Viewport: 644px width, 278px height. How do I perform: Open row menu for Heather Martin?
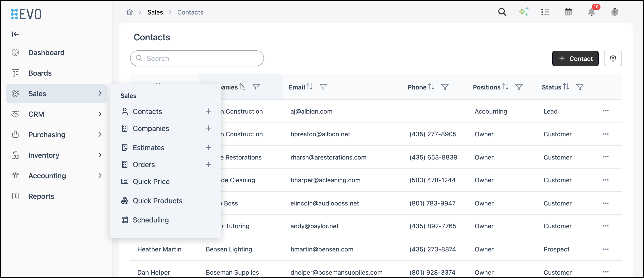[605, 249]
